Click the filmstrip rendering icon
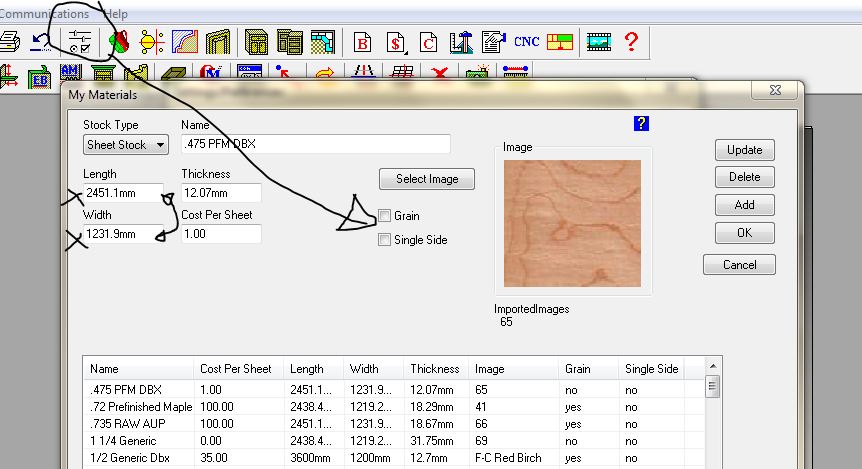Viewport: 862px width, 469px height. [598, 42]
